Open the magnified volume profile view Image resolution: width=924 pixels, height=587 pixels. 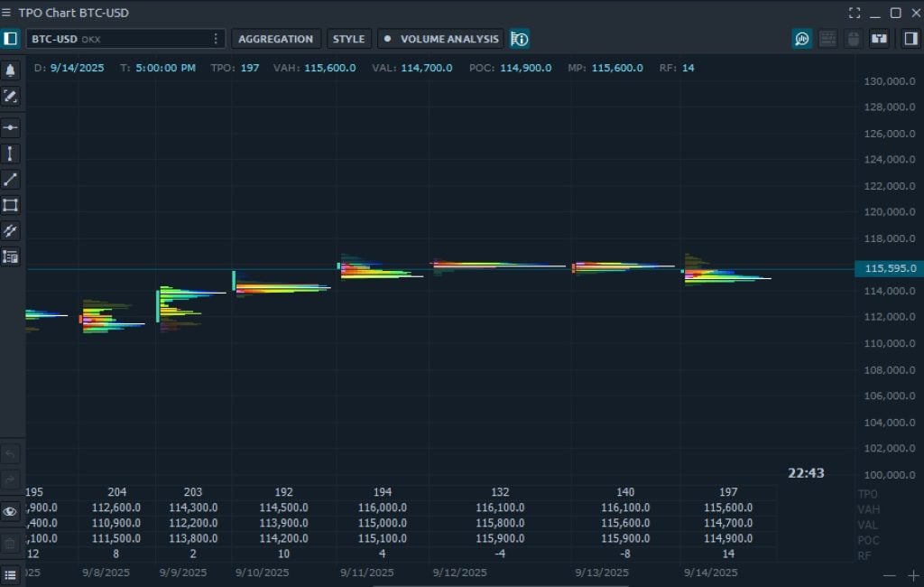[x=802, y=39]
